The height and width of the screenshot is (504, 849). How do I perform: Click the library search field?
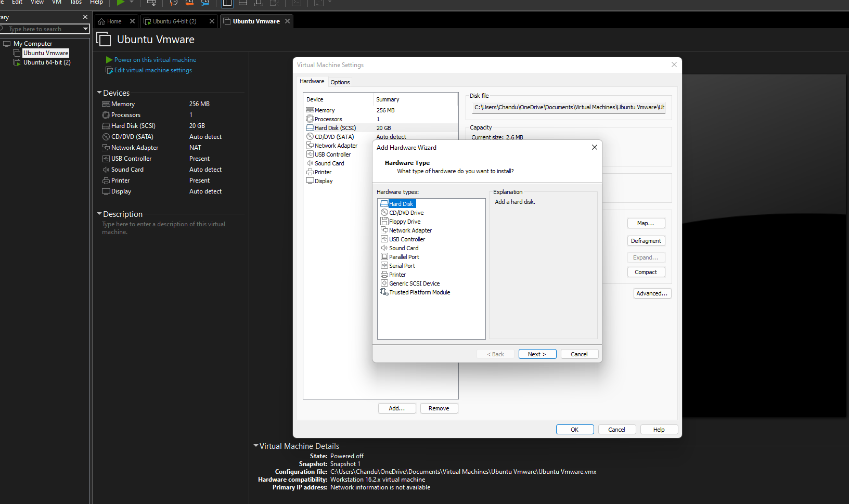point(42,29)
